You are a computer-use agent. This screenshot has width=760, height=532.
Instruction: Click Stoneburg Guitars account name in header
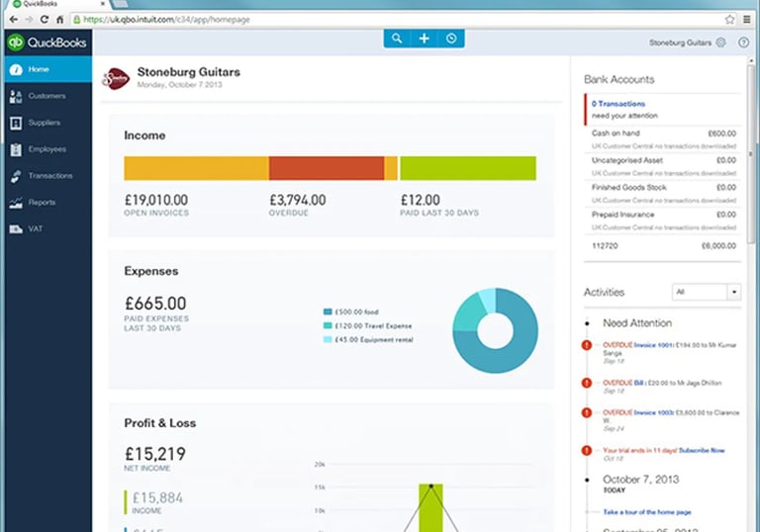click(x=681, y=43)
